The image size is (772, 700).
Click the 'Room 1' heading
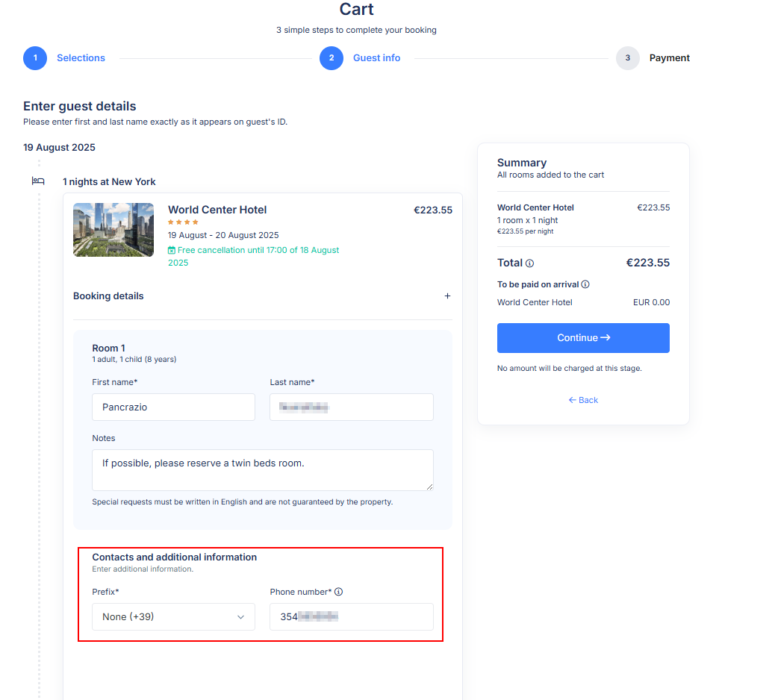(108, 348)
